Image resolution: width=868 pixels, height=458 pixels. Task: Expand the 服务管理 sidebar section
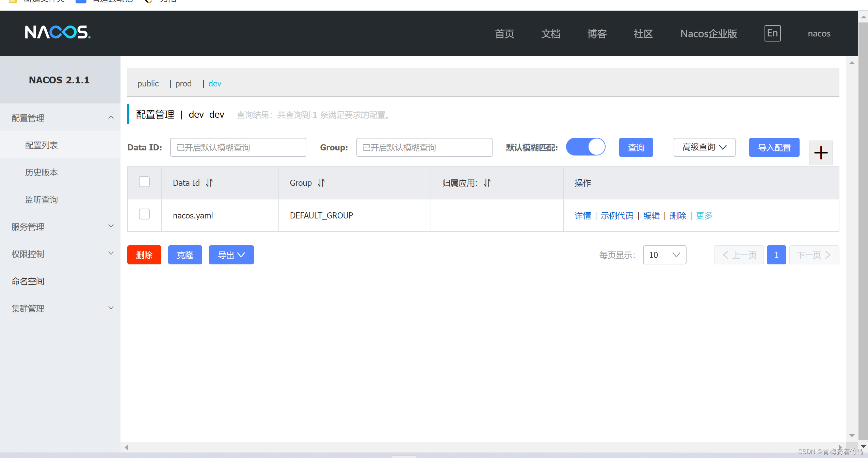[x=60, y=227]
